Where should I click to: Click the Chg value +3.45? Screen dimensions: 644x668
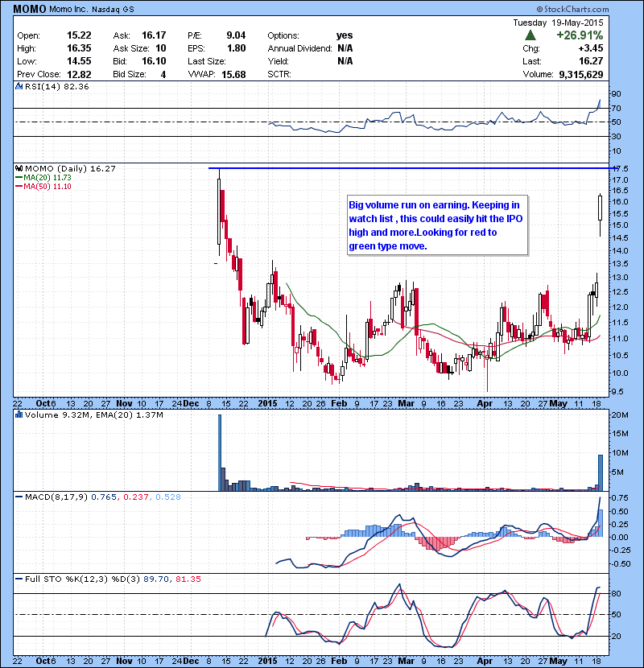(x=590, y=48)
